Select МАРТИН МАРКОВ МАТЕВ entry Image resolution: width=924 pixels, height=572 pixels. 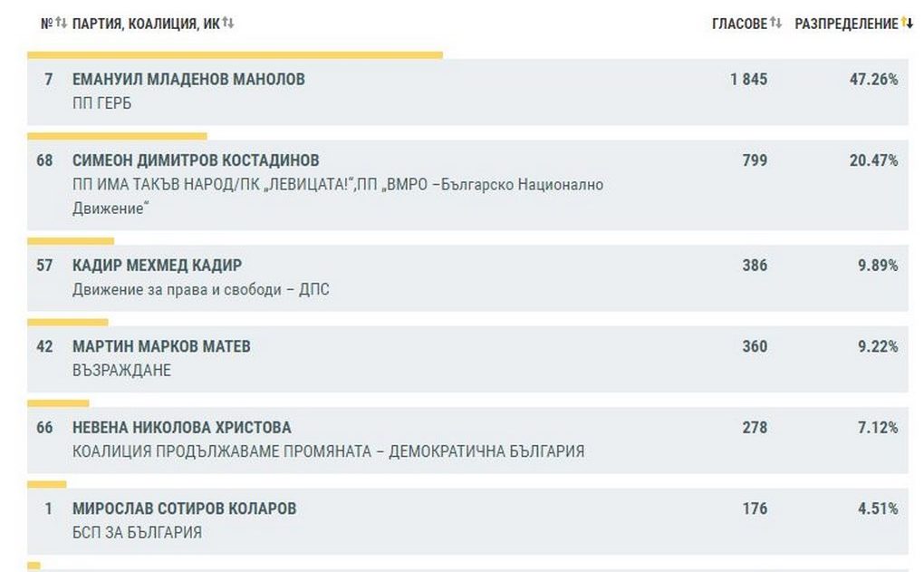(161, 346)
